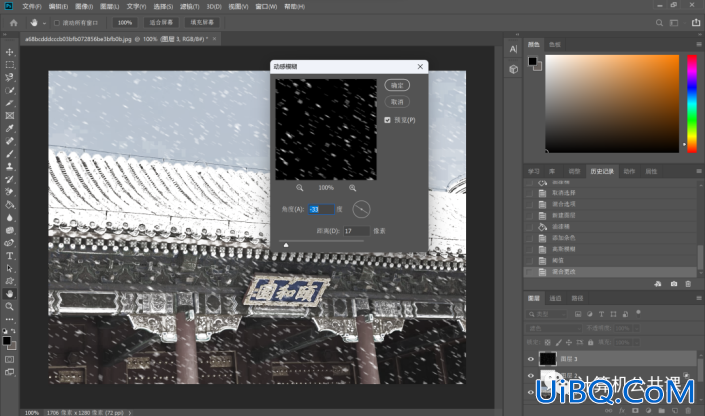Enable the 滚动所有窗口 checkbox
Image resolution: width=705 pixels, height=416 pixels.
[x=57, y=22]
